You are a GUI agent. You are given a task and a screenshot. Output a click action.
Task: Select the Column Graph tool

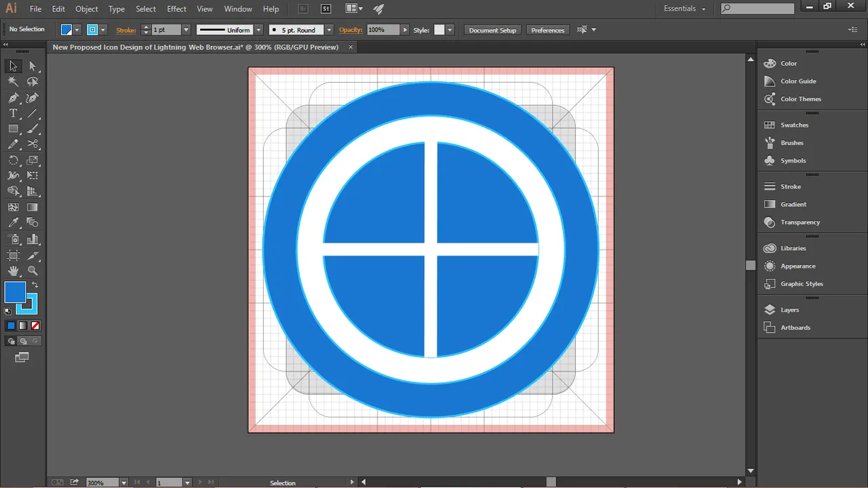[x=33, y=239]
